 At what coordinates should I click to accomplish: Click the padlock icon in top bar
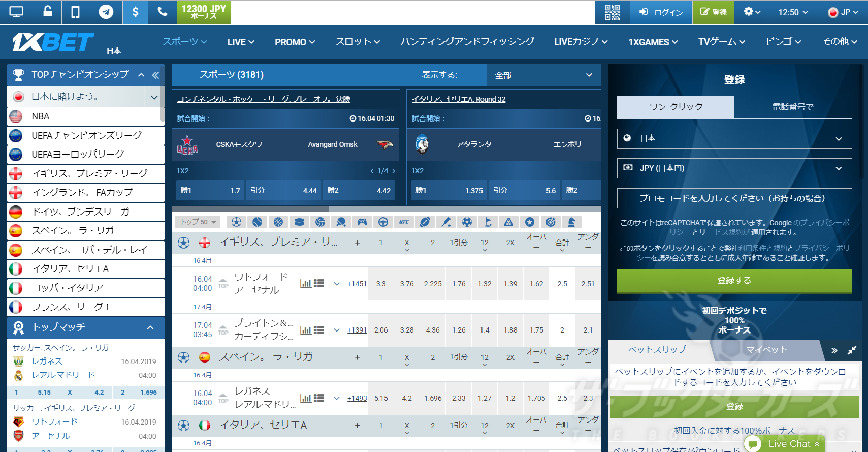pyautogui.click(x=48, y=12)
